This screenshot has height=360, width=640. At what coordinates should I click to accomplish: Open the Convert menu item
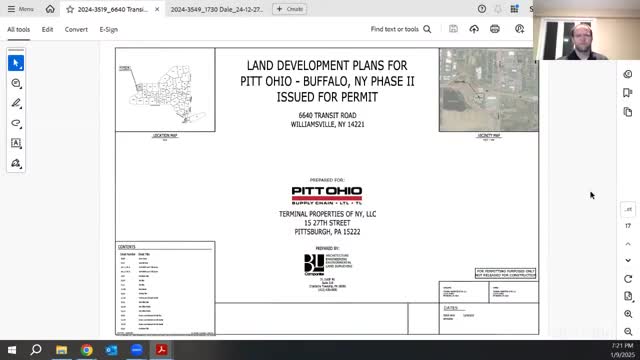76,29
